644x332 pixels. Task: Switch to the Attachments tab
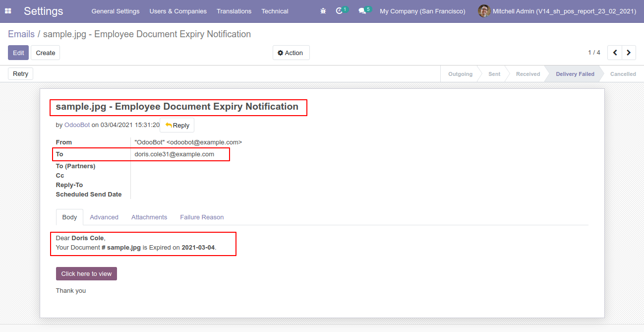pos(149,217)
